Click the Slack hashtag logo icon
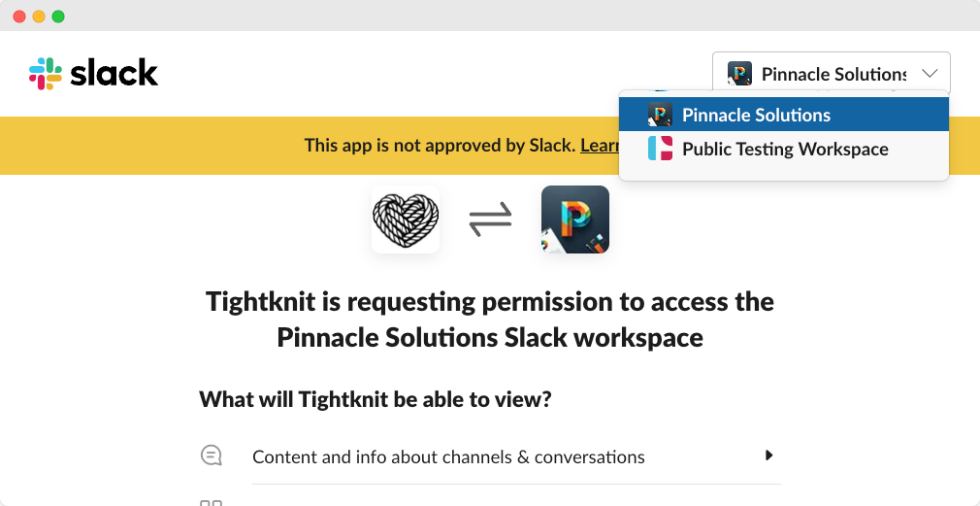 pos(46,73)
